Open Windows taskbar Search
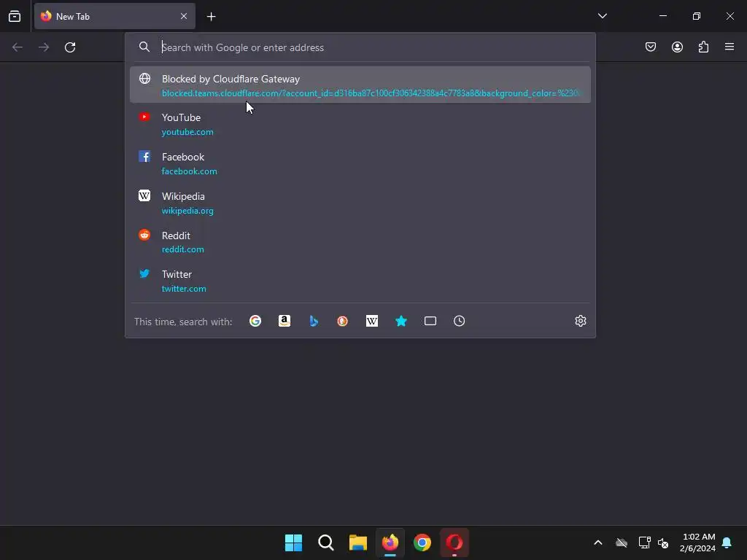747x560 pixels. point(326,542)
